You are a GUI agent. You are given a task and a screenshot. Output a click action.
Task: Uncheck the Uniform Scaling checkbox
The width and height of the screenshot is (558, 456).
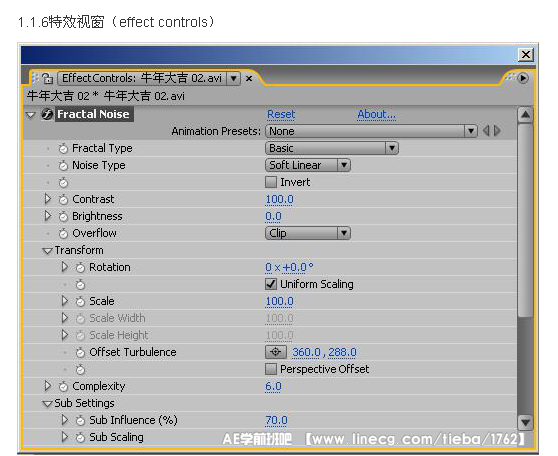pyautogui.click(x=271, y=284)
